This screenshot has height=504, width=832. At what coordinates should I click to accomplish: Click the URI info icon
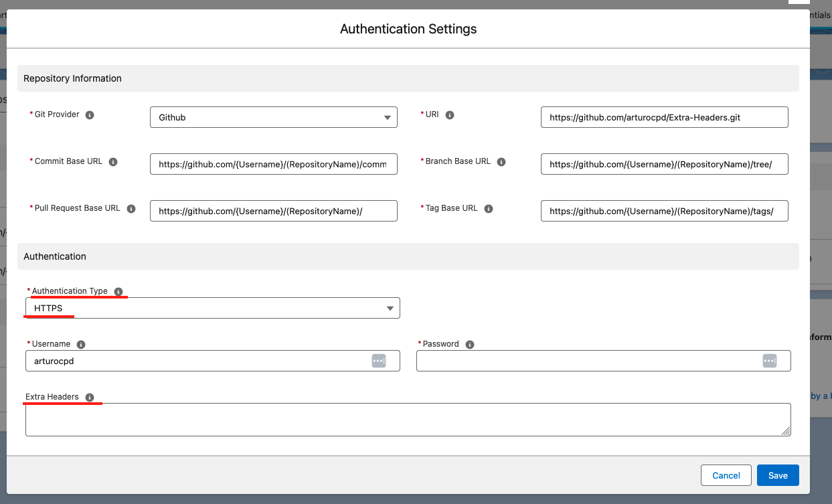[x=450, y=115]
